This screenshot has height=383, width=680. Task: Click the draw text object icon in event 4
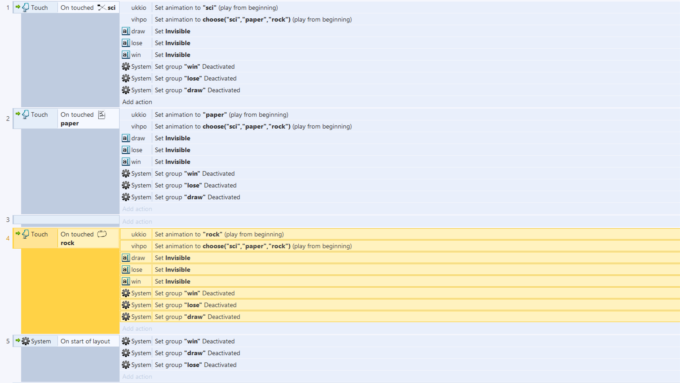click(x=125, y=258)
